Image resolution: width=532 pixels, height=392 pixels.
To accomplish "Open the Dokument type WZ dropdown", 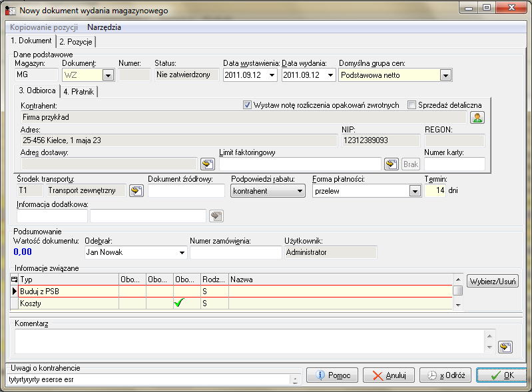I will [x=108, y=75].
